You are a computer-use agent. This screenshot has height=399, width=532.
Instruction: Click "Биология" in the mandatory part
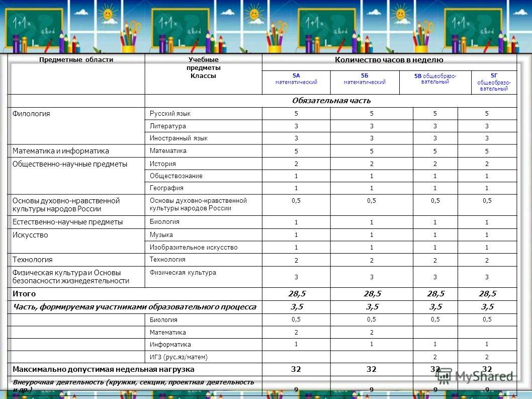pyautogui.click(x=164, y=222)
